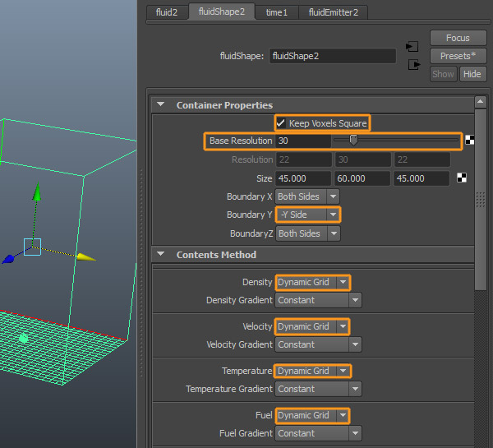Click the third Size field
This screenshot has width=493, height=448.
coord(422,178)
